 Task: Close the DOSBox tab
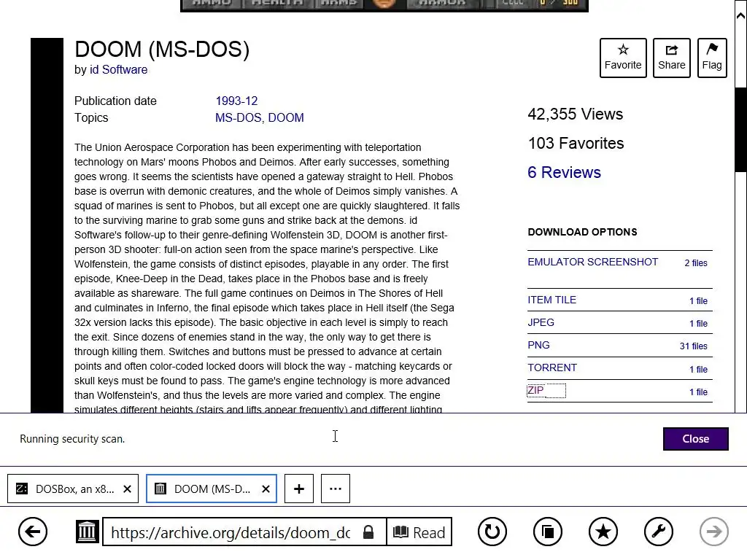tap(127, 489)
